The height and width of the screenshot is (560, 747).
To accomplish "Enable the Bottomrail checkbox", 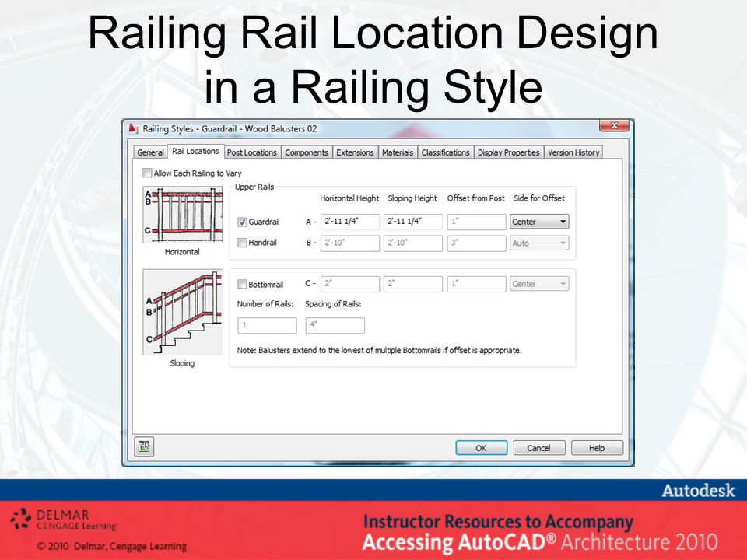I will [x=242, y=285].
